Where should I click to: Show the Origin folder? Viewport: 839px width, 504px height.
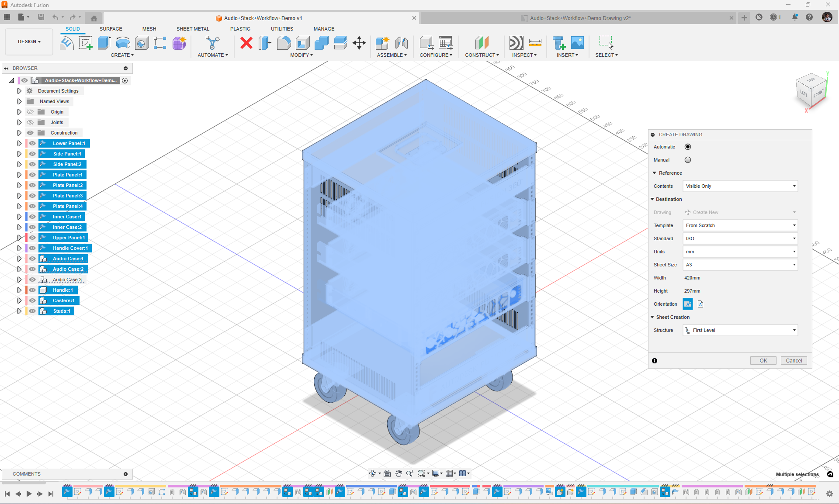tap(30, 112)
